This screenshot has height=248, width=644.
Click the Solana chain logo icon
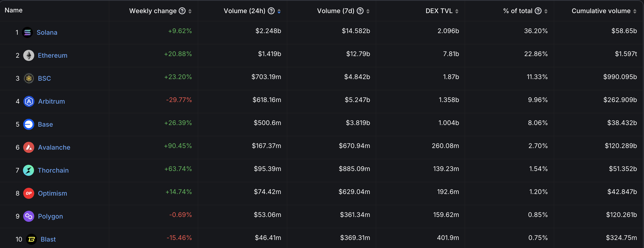(x=27, y=33)
